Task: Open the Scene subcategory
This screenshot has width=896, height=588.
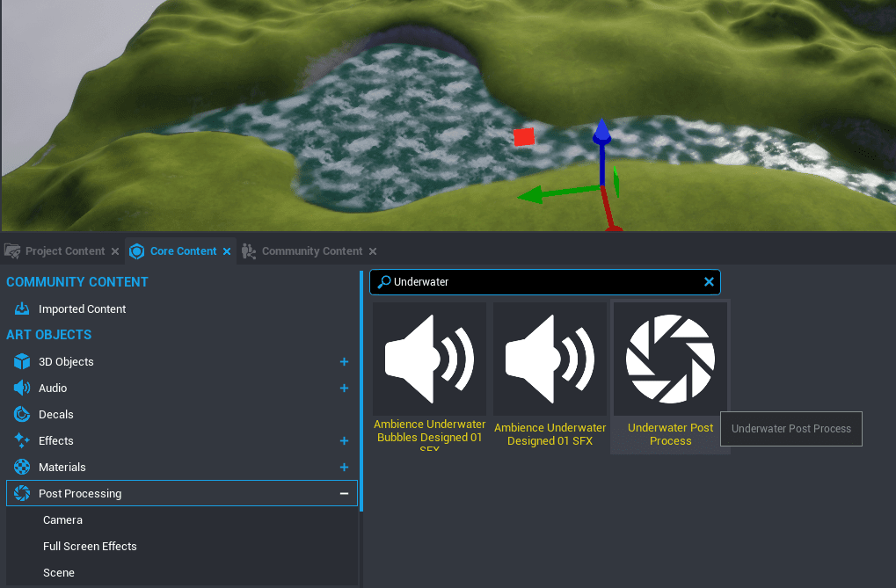Action: [x=58, y=572]
